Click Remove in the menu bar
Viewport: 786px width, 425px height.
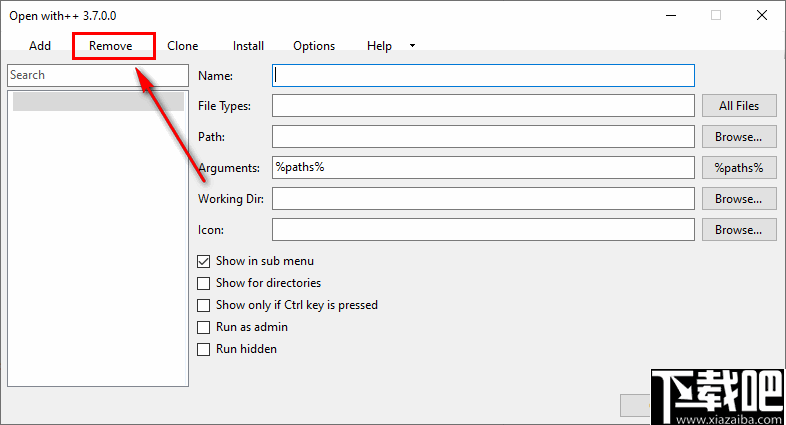111,46
